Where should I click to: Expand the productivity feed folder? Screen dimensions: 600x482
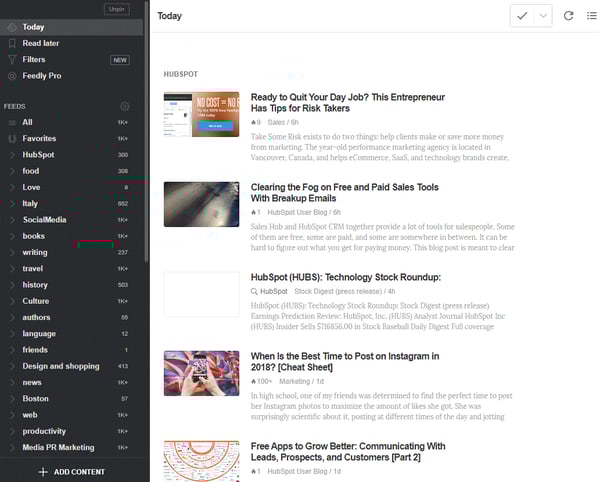[11, 431]
